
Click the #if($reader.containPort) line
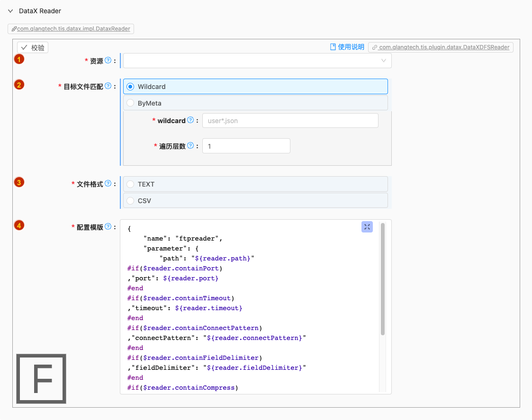tap(175, 268)
